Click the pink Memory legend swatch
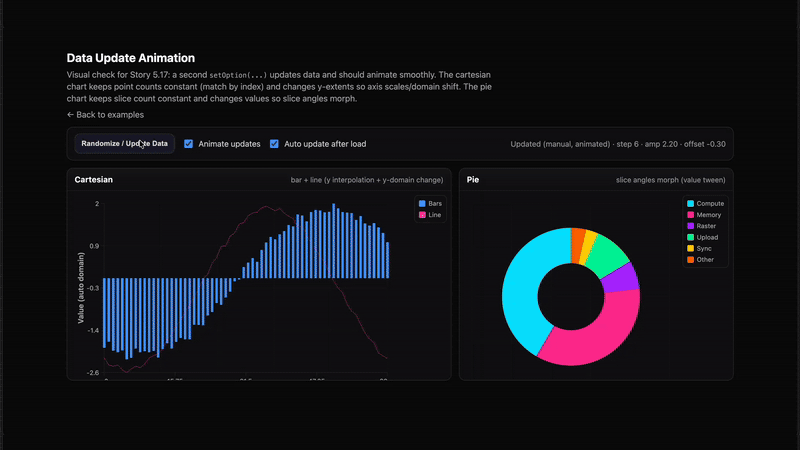This screenshot has width=800, height=450. pos(690,215)
